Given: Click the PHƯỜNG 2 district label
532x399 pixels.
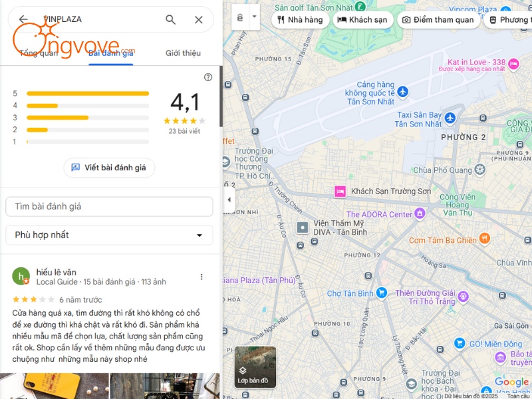Looking at the screenshot, I should click(463, 138).
